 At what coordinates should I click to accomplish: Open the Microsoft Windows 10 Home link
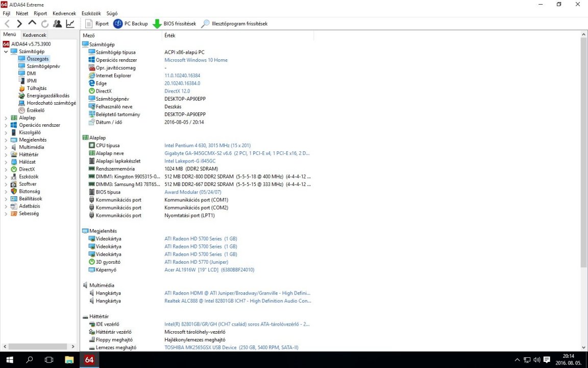point(196,60)
